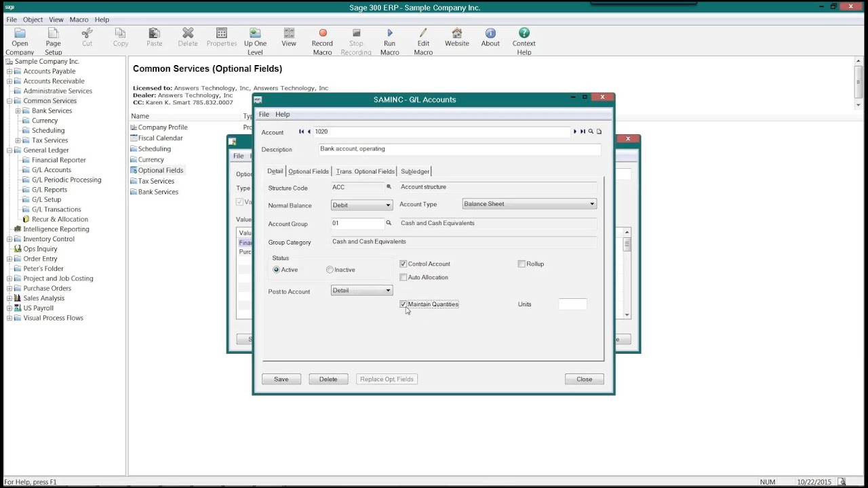Go to first account using navigation arrow
This screenshot has width=868, height=488.
301,131
